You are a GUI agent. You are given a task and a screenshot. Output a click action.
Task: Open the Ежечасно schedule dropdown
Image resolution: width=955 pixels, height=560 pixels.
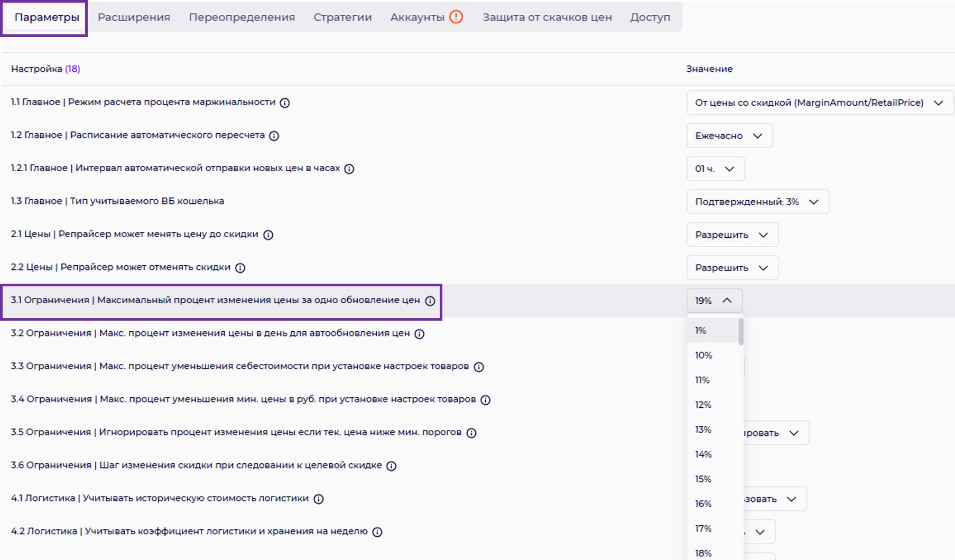(x=729, y=136)
